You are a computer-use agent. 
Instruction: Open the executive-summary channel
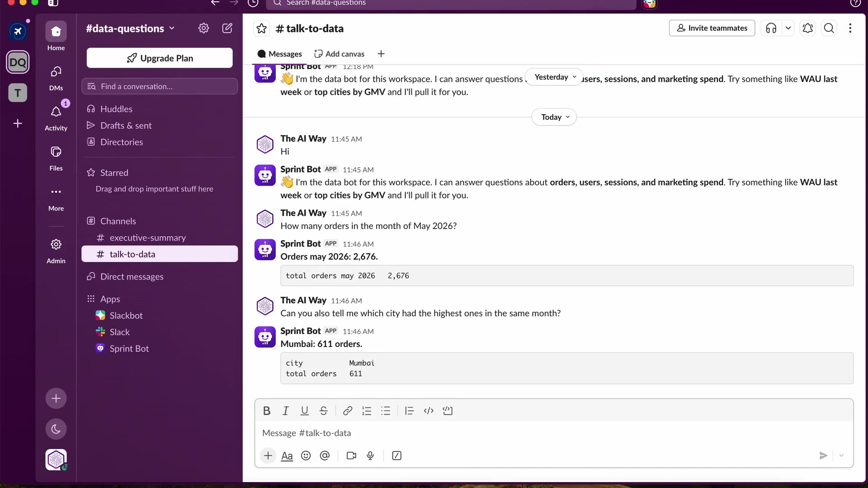[x=160, y=238]
